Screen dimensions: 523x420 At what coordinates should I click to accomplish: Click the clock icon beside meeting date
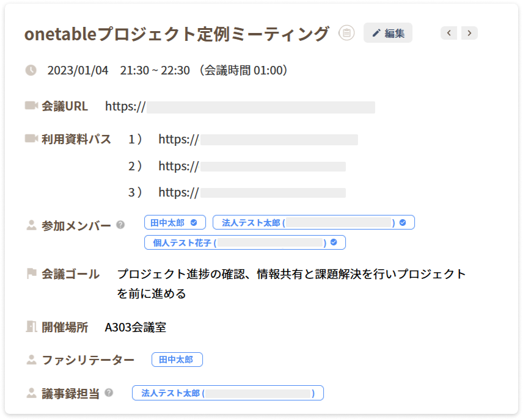pos(31,70)
